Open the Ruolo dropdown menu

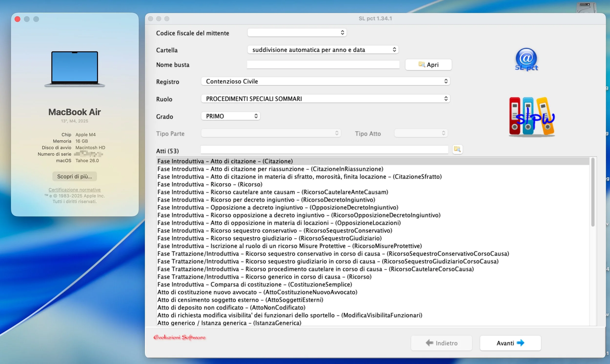point(325,99)
